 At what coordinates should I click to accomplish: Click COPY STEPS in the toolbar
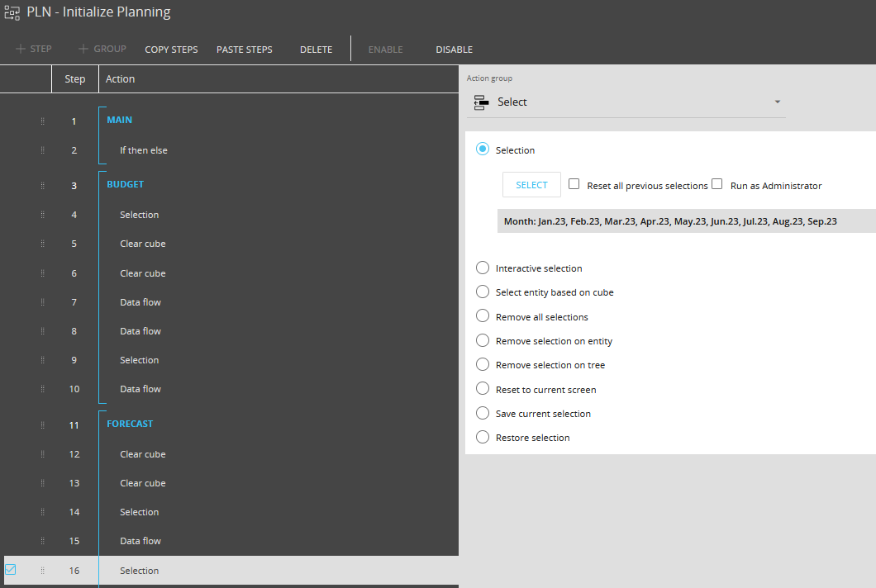pyautogui.click(x=171, y=50)
